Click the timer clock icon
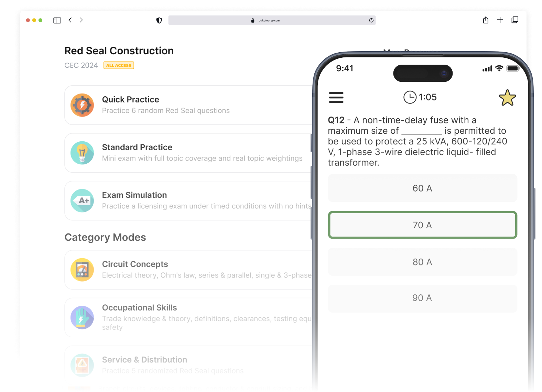This screenshot has height=392, width=542. pyautogui.click(x=410, y=97)
